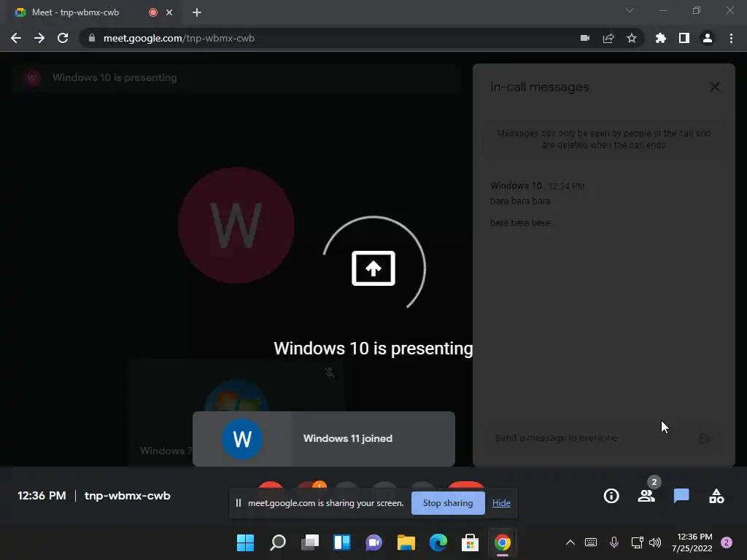Open Chrome extensions puzzle icon

(x=661, y=38)
